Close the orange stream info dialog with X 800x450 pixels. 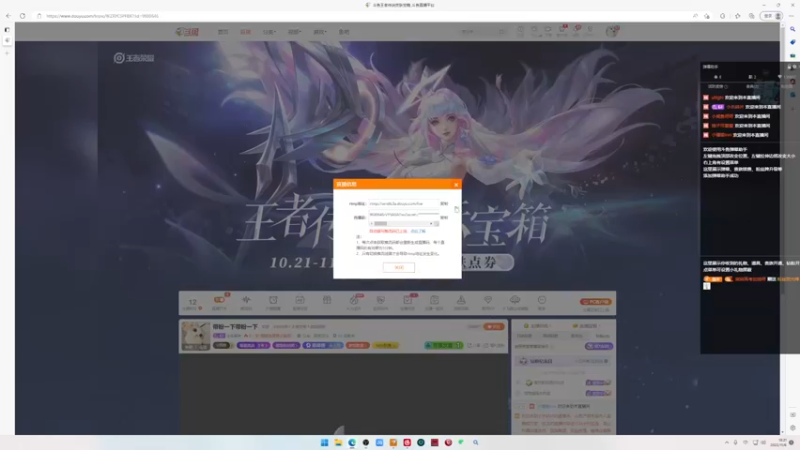[456, 185]
